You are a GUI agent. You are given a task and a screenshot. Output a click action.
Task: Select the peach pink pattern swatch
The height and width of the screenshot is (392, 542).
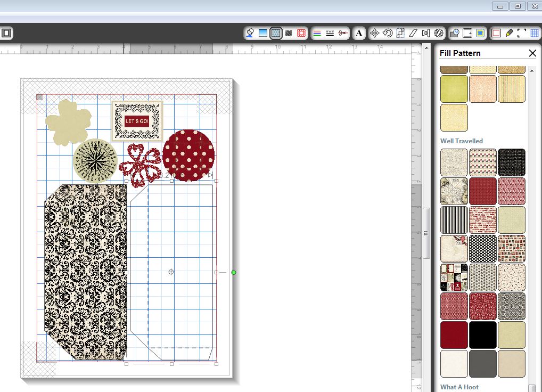[x=483, y=89]
